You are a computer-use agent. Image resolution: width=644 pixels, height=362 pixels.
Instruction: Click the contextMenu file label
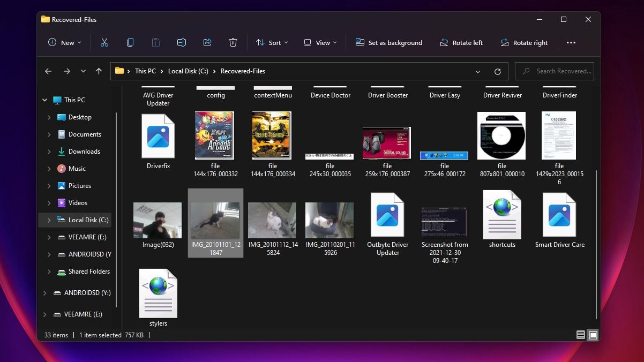click(x=273, y=95)
